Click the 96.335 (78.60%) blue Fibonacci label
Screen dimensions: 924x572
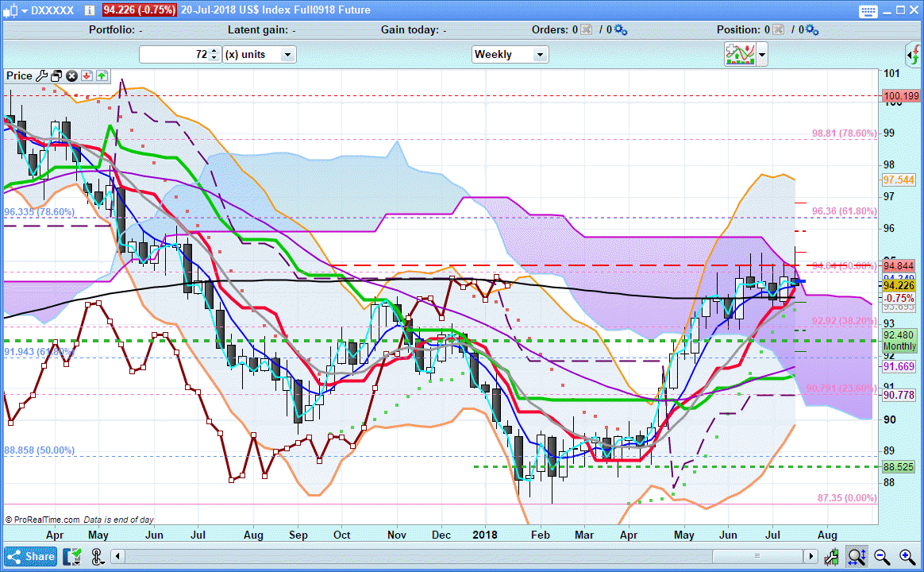pos(40,212)
